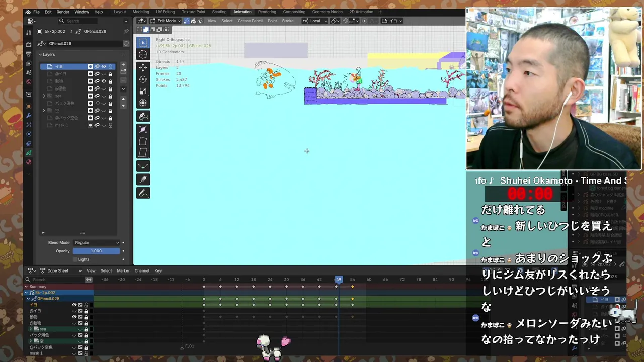The image size is (644, 362).
Task: Open the Render menu
Action: pyautogui.click(x=63, y=12)
